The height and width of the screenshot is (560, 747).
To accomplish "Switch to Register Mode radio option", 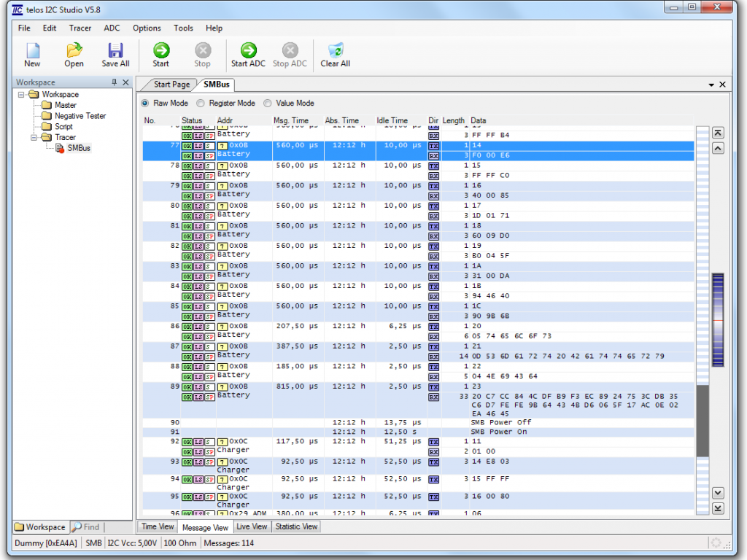I will point(201,104).
